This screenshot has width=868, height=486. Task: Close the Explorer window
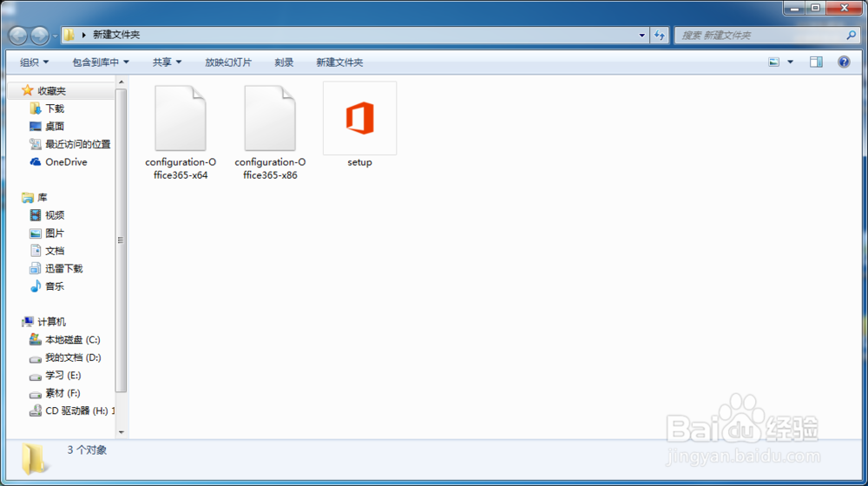(845, 8)
